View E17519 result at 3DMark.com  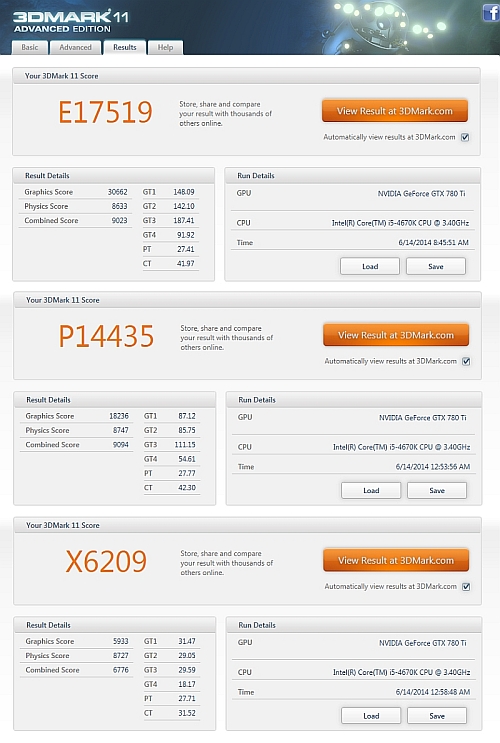point(395,111)
